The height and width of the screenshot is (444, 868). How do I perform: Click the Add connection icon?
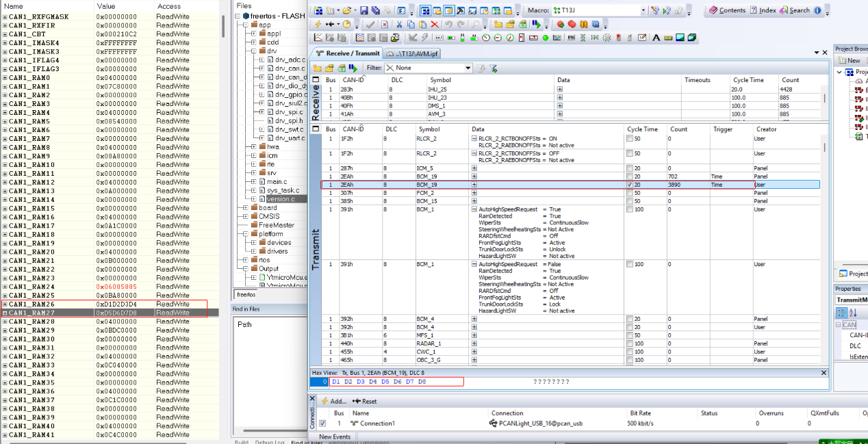[x=324, y=401]
